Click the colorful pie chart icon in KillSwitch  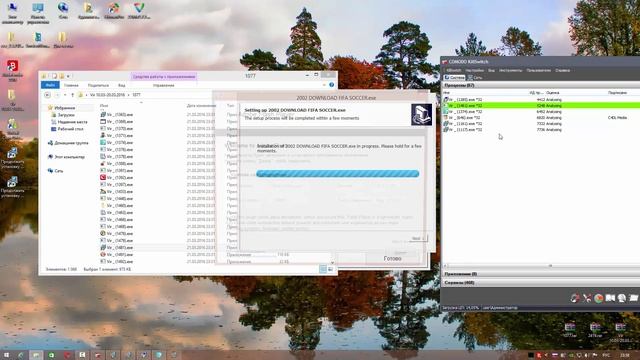pos(599,298)
